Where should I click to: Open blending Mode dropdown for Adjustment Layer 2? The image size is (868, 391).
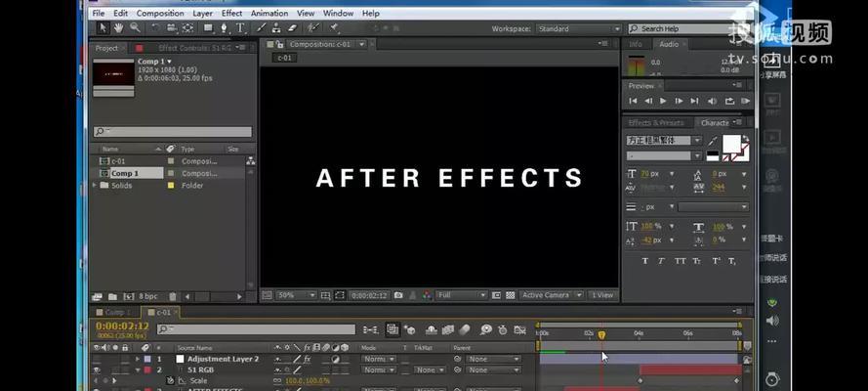tap(379, 360)
